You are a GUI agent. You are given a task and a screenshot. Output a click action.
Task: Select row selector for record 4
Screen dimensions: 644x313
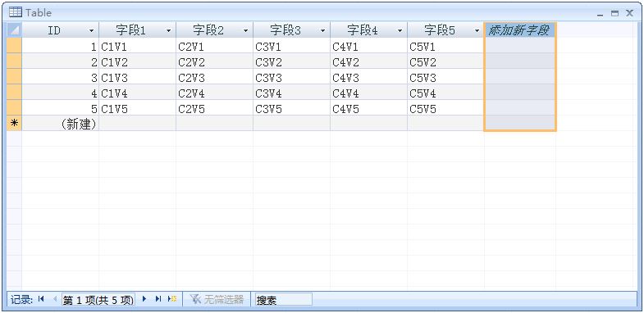pos(14,93)
